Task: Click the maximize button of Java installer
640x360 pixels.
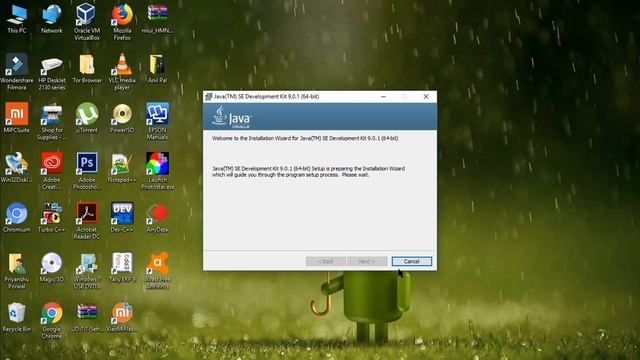Action: [x=404, y=97]
